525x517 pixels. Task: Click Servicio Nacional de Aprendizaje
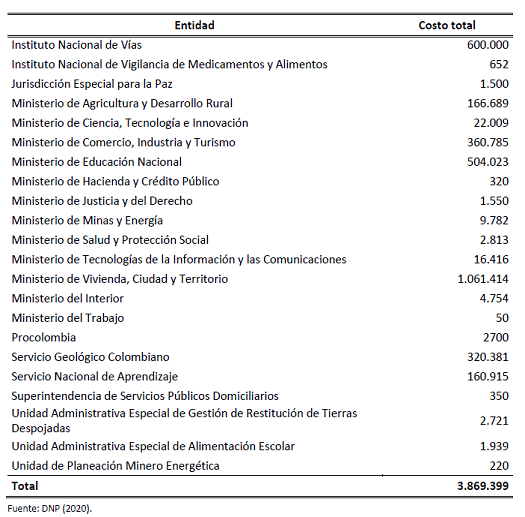pyautogui.click(x=94, y=376)
